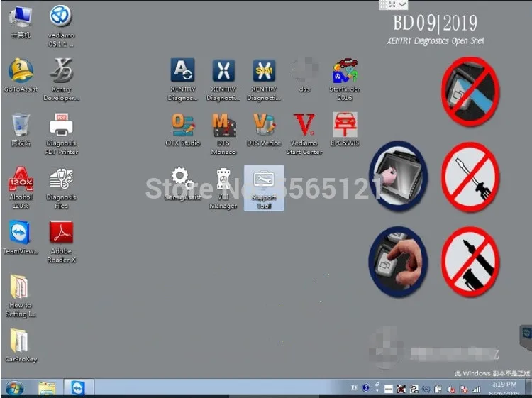Select the Support Tool desktop icon
Image resolution: width=532 pixels, height=398 pixels.
[x=264, y=188]
